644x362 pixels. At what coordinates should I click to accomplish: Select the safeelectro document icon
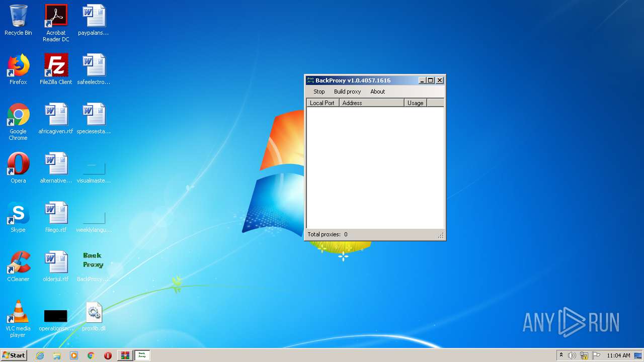[94, 70]
